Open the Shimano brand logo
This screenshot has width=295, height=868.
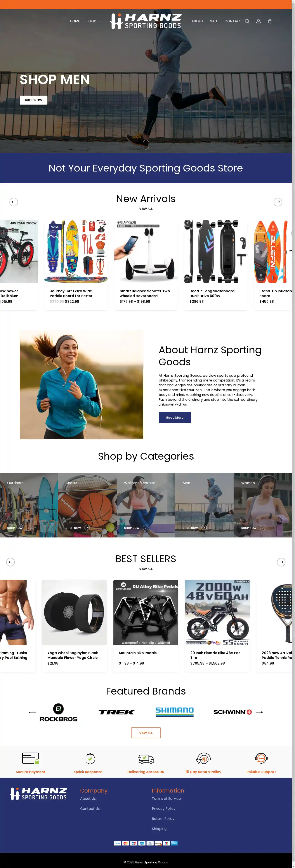[x=174, y=712]
